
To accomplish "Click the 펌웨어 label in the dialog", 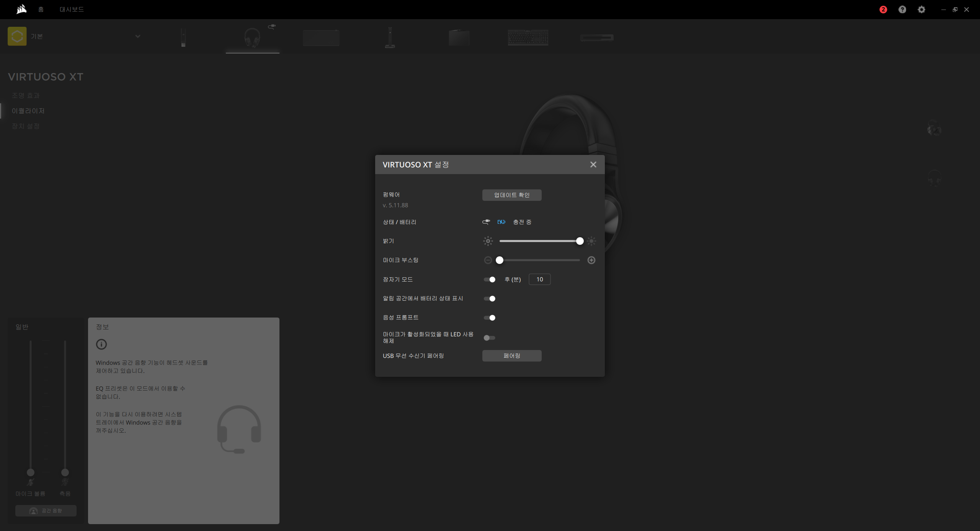I will pos(391,195).
